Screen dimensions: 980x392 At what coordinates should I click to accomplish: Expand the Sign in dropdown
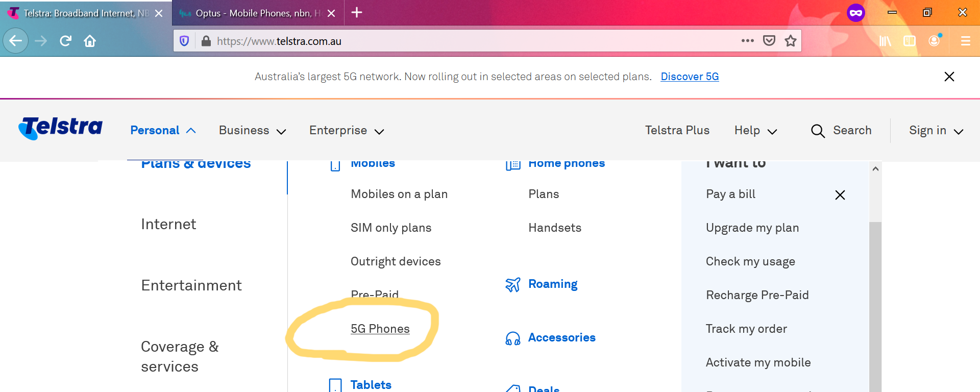(x=936, y=131)
